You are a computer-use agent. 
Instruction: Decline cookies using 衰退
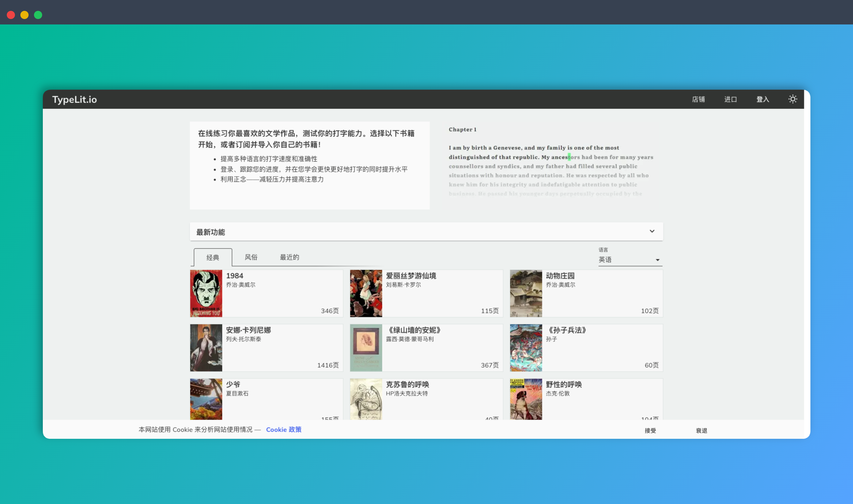point(701,430)
